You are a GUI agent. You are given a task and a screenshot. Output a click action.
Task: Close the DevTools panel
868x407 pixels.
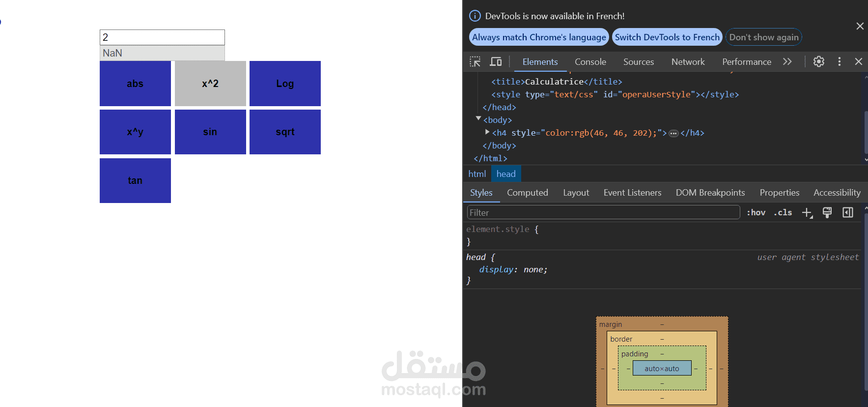(x=859, y=61)
